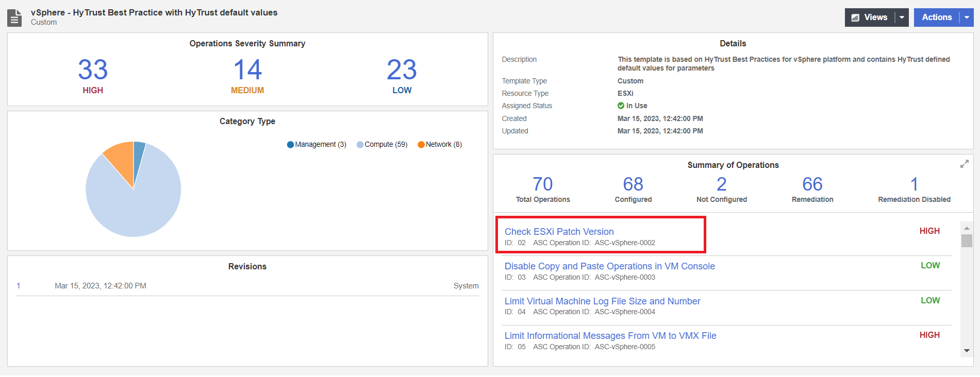Click LOW label for Limit Virtual Machine Log

point(931,301)
